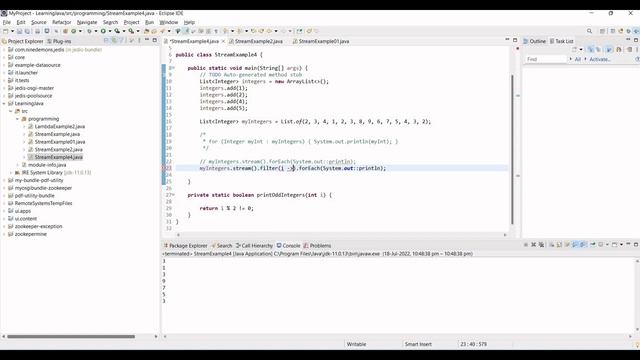The image size is (640, 360).
Task: Select the jedis-osgi-master project
Action: click(x=34, y=88)
